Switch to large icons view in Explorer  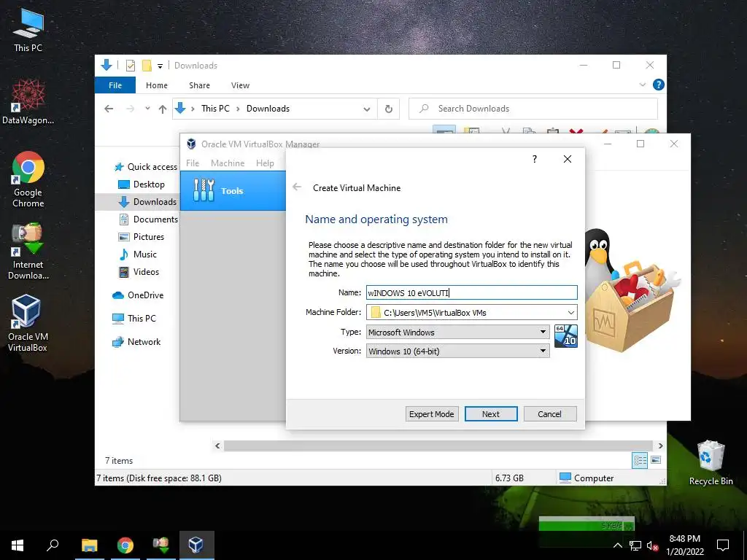(656, 460)
